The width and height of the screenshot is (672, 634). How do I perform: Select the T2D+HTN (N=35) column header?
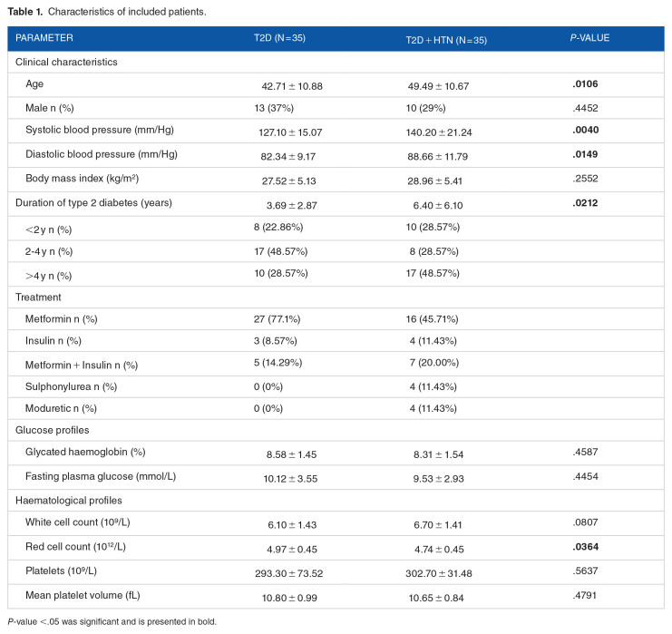(x=448, y=39)
